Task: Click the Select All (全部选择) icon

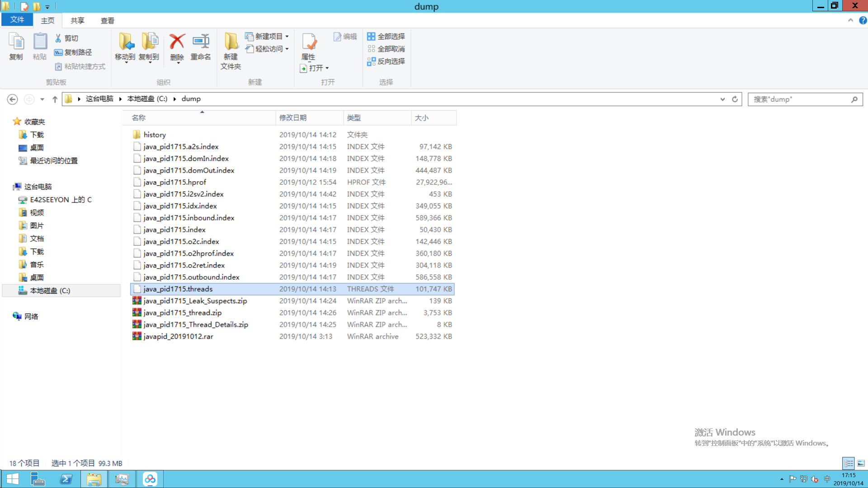Action: 371,37
